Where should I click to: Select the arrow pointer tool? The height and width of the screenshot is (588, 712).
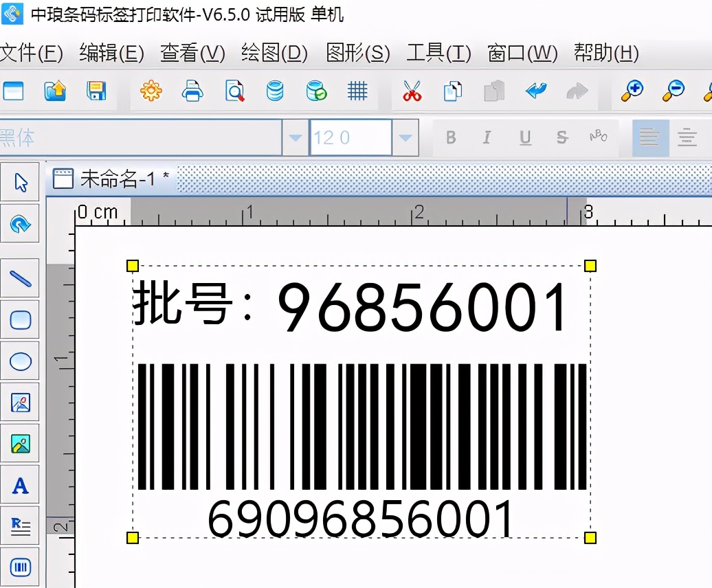click(x=21, y=183)
